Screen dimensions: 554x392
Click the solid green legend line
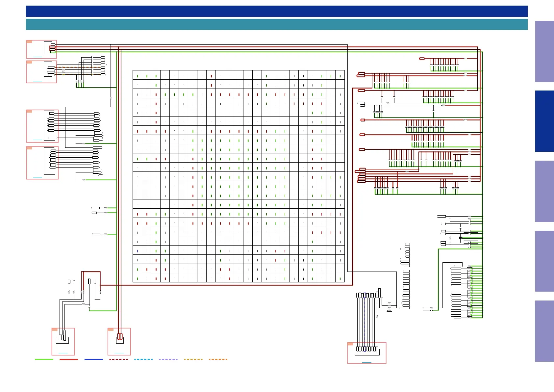point(44,359)
